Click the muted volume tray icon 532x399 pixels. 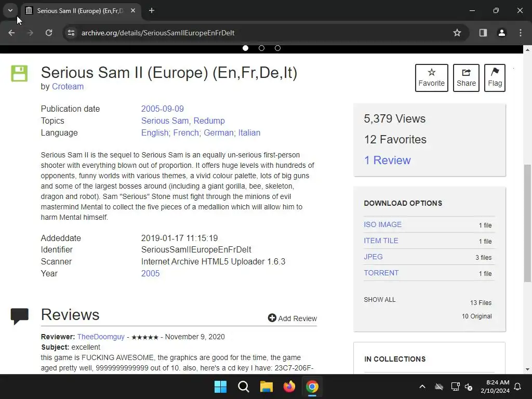(469, 387)
